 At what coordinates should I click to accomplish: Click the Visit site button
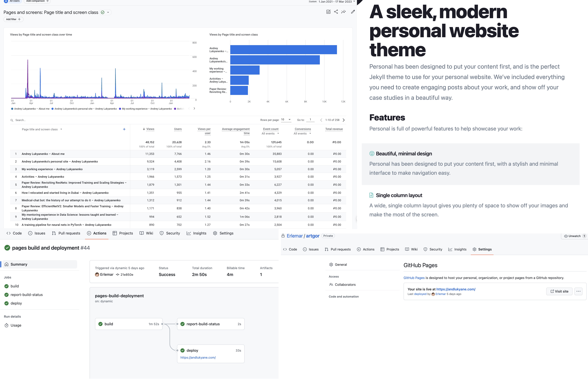click(559, 291)
